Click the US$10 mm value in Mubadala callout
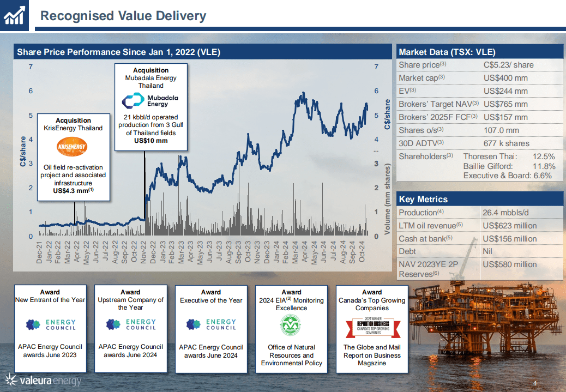The width and height of the screenshot is (566, 392). click(x=150, y=141)
